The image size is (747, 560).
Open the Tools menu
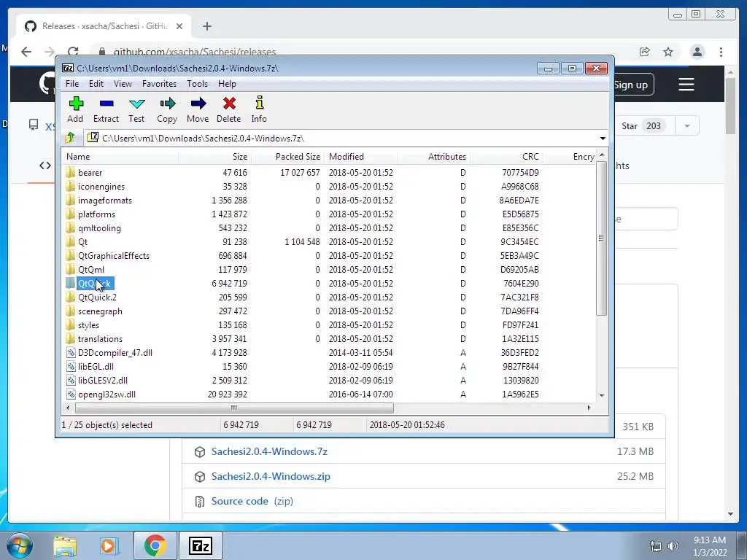[197, 84]
